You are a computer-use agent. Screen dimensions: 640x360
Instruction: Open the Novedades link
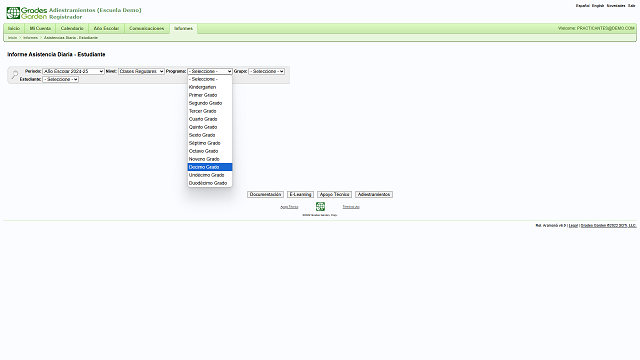point(616,6)
